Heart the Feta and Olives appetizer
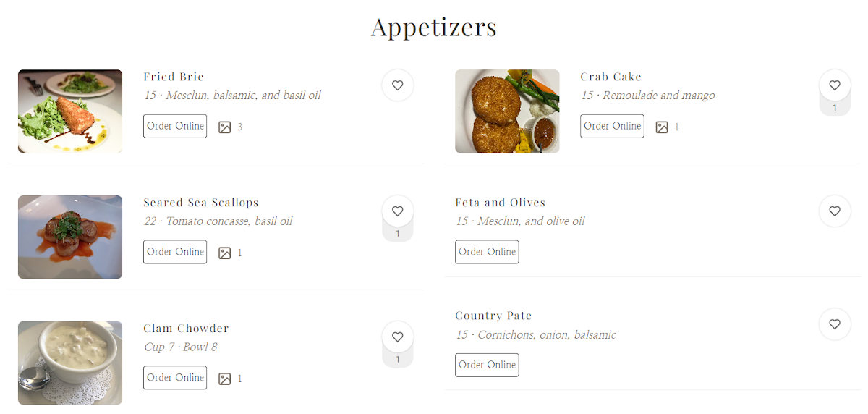 pyautogui.click(x=834, y=211)
